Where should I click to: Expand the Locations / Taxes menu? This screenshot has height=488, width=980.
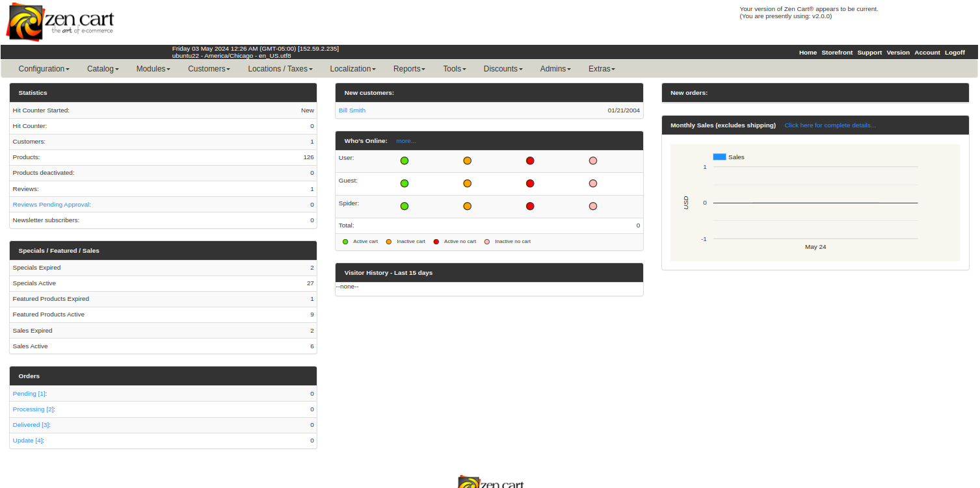(280, 69)
